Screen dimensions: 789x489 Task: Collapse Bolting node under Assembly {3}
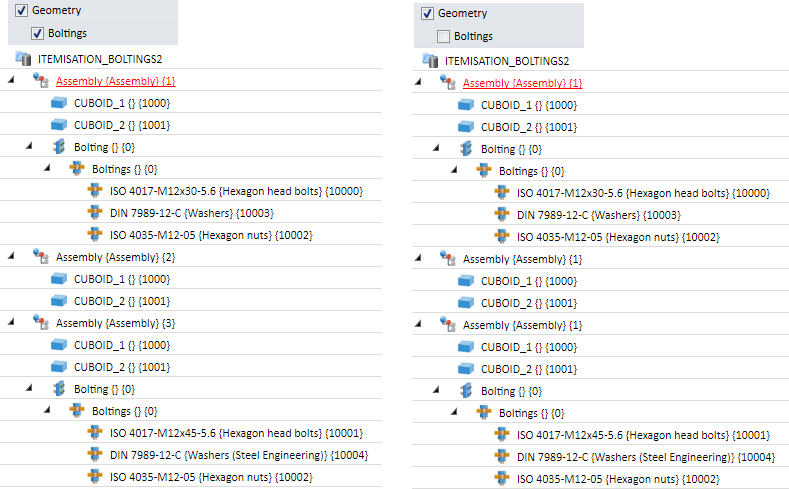click(29, 387)
